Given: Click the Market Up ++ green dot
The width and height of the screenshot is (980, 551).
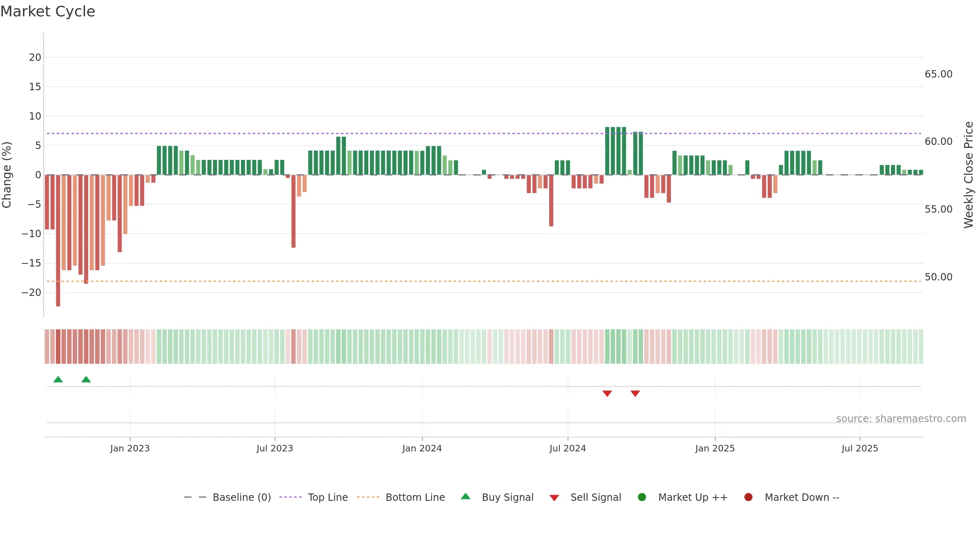Looking at the screenshot, I should tap(642, 497).
